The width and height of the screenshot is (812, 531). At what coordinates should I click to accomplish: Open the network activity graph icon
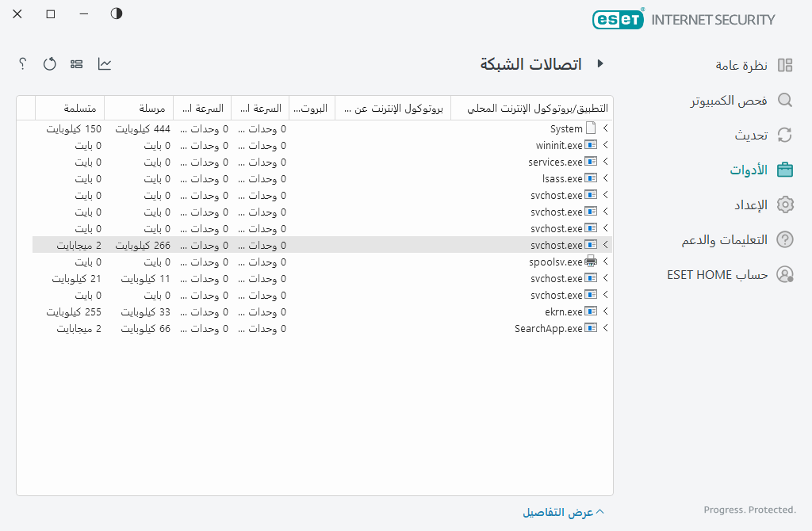104,64
